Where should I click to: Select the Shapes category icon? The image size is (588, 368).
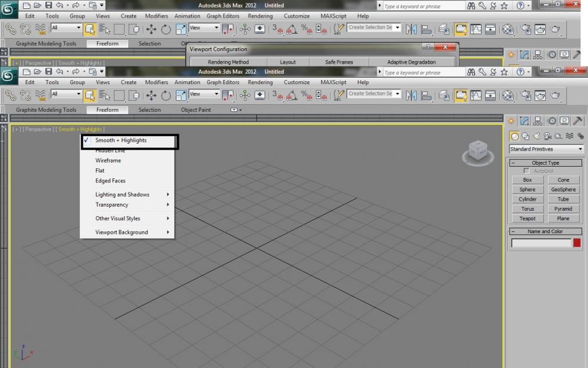pyautogui.click(x=525, y=136)
